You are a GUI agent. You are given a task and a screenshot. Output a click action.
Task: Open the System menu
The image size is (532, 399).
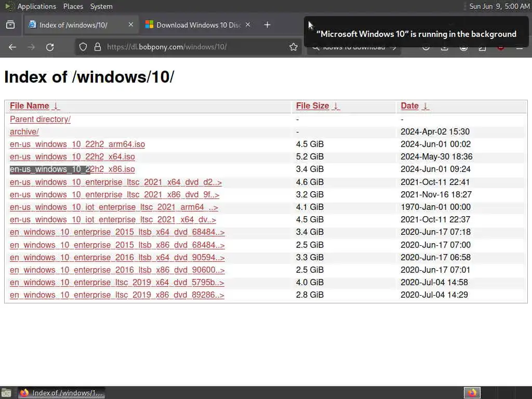101,6
